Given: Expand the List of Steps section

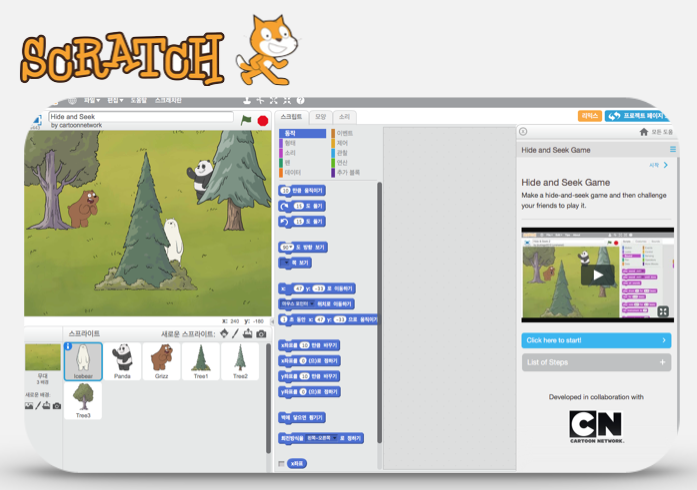Looking at the screenshot, I should [x=596, y=362].
